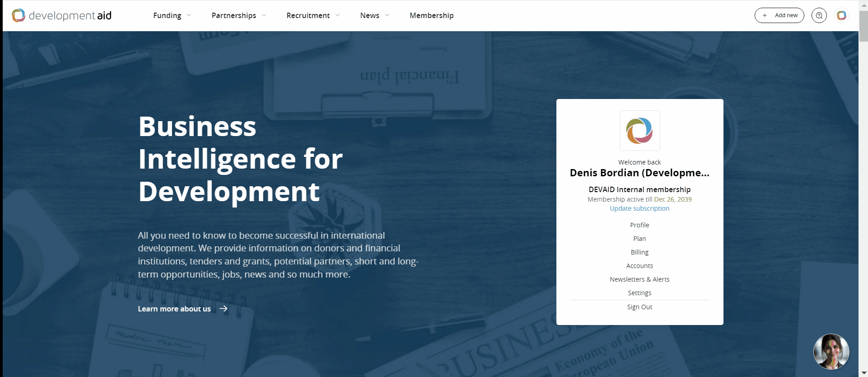The width and height of the screenshot is (868, 377).
Task: Sign Out of the account
Action: tap(639, 307)
